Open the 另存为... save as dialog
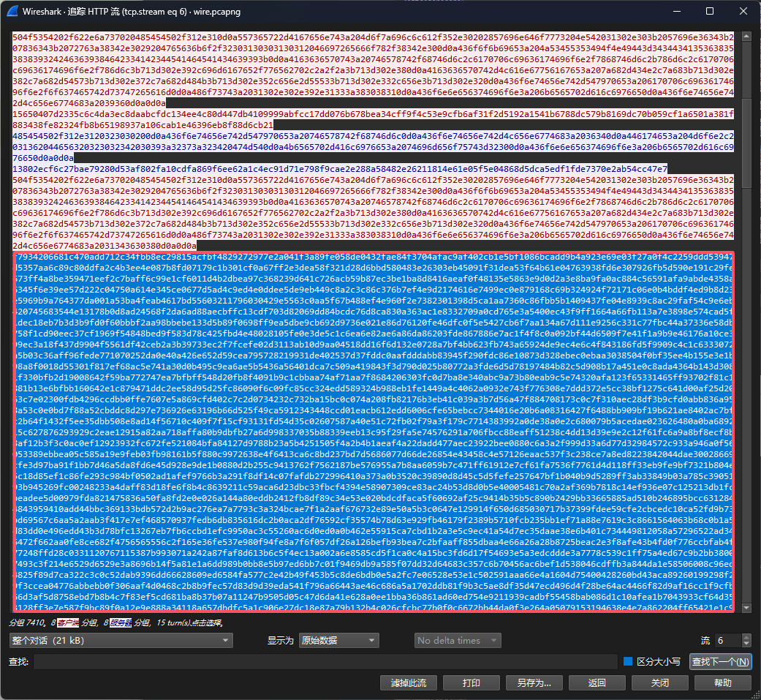Image resolution: width=761 pixels, height=700 pixels. click(534, 682)
